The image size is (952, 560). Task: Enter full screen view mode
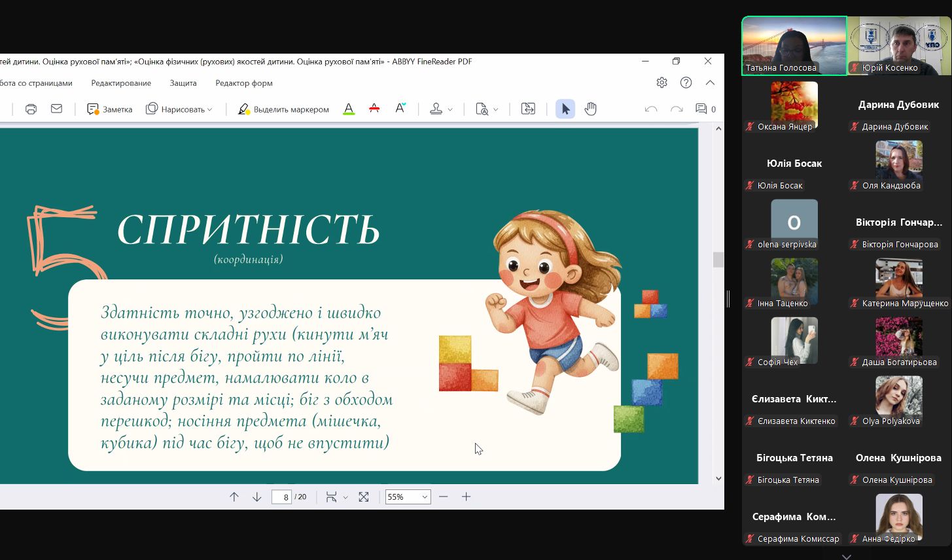point(364,497)
